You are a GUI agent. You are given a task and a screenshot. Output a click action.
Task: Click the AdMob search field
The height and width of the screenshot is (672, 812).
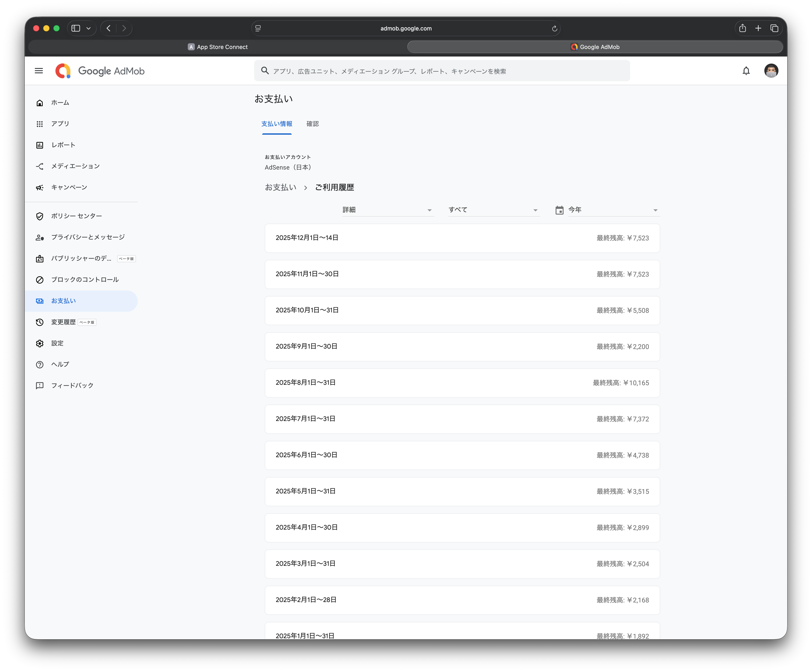click(x=442, y=71)
